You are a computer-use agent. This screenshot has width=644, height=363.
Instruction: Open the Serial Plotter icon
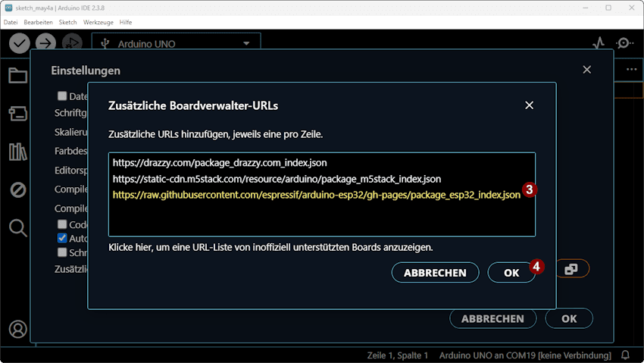point(599,42)
